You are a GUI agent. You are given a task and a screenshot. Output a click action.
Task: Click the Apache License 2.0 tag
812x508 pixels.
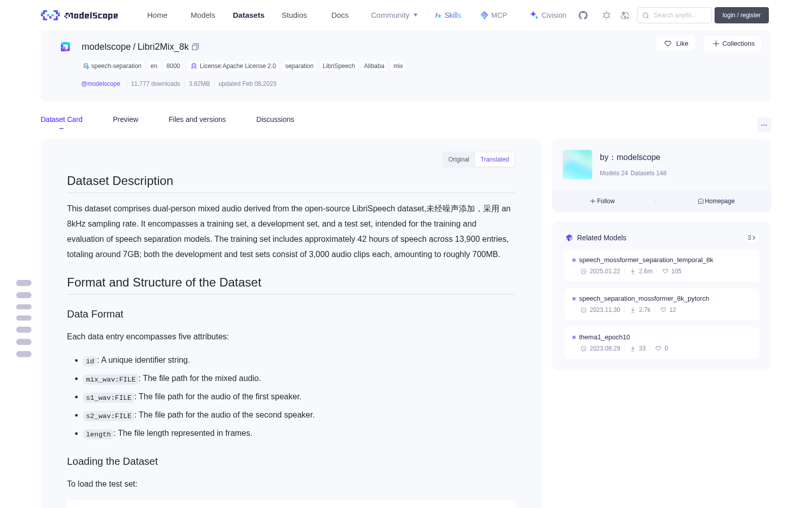click(x=233, y=66)
